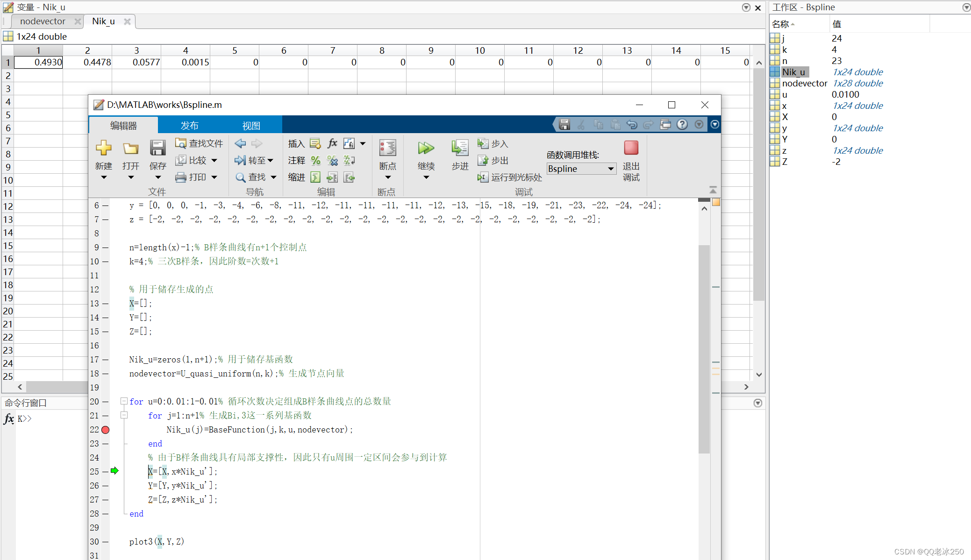Open the workspace panel actions menu
Screen dimensions: 971x560
tap(966, 7)
